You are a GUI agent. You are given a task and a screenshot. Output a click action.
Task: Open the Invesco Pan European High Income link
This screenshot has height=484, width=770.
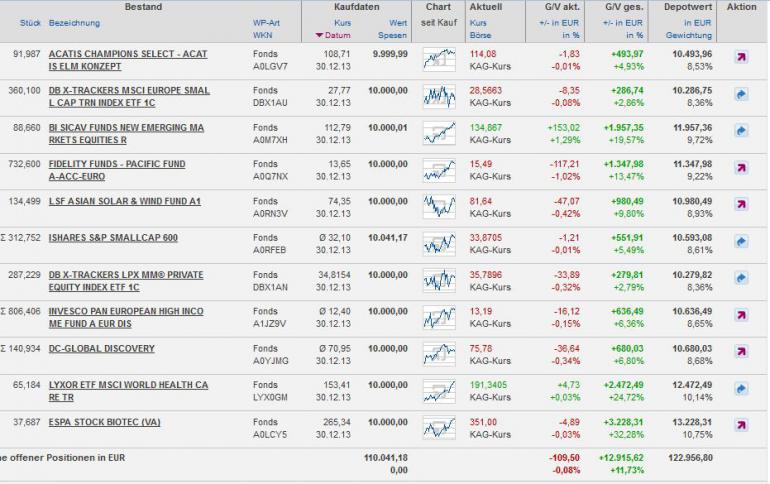[x=126, y=318]
